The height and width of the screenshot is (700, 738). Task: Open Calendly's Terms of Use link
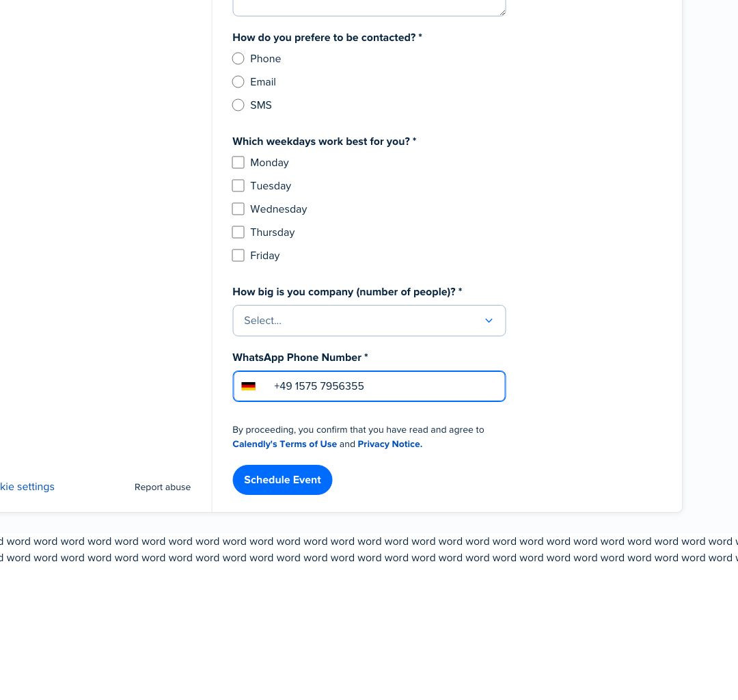284,444
